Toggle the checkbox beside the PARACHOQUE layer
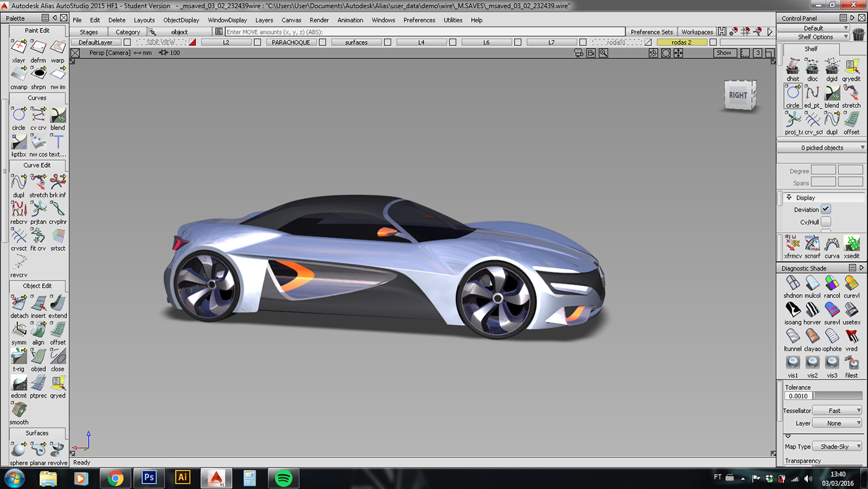Image resolution: width=868 pixels, height=489 pixels. 322,42
